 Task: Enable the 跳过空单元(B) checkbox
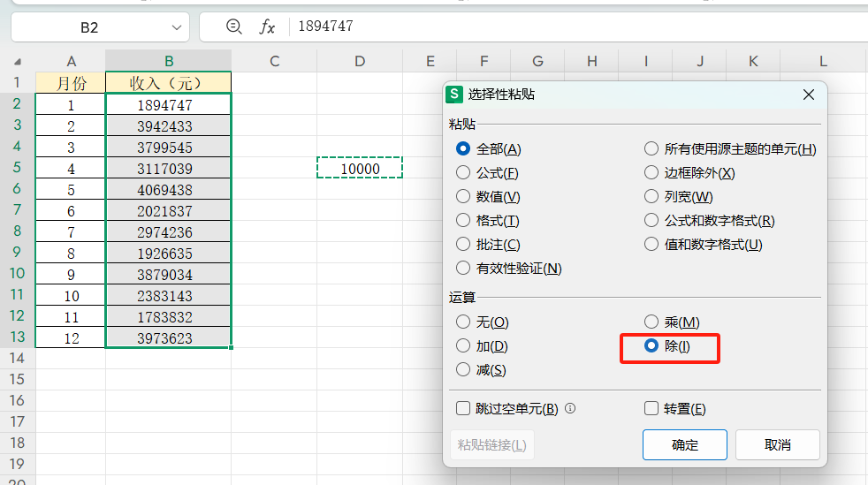click(x=463, y=408)
